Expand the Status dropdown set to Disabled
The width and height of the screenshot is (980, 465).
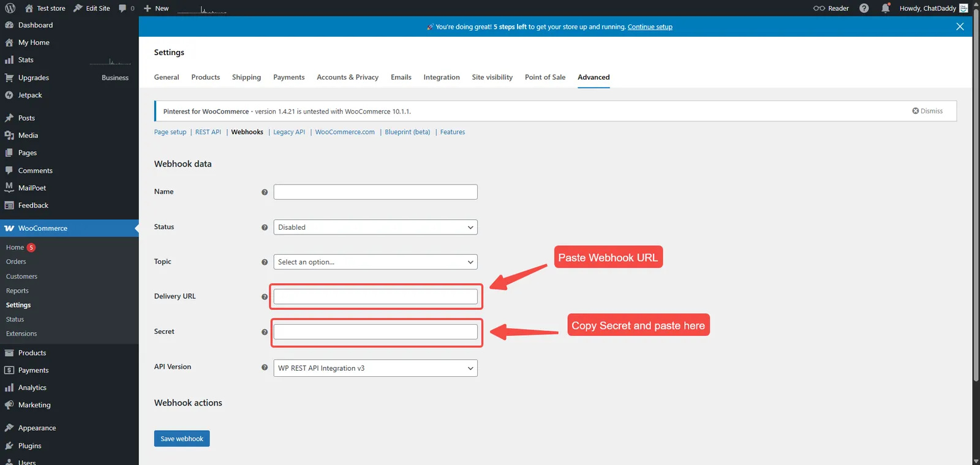(x=375, y=227)
